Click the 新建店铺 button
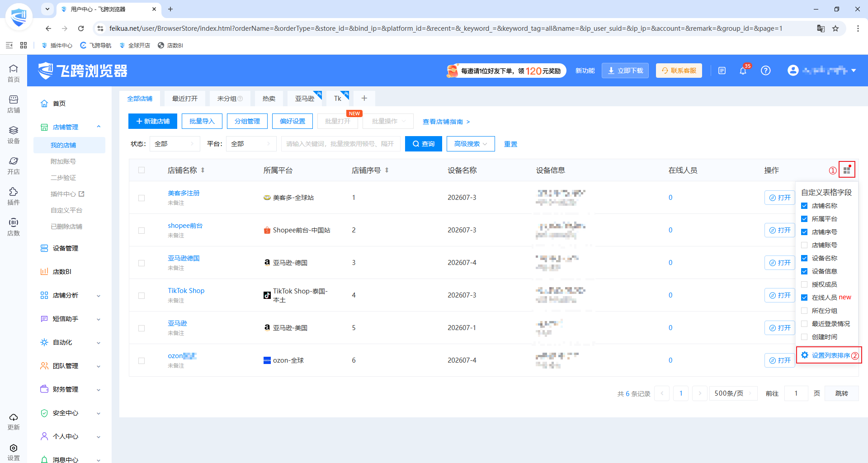This screenshot has width=868, height=463. pos(153,121)
